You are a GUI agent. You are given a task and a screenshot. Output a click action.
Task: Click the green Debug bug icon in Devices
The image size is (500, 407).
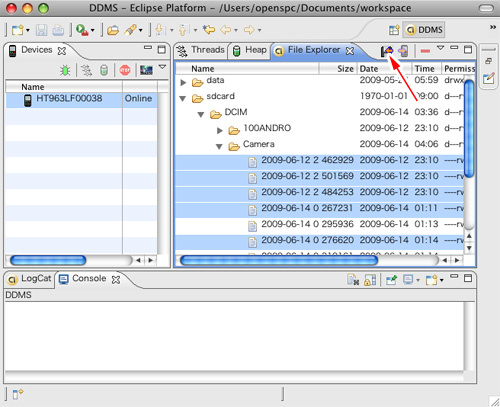65,70
